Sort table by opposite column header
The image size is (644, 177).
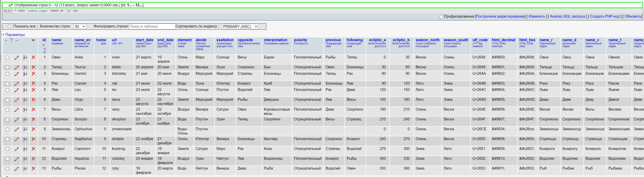(245, 40)
